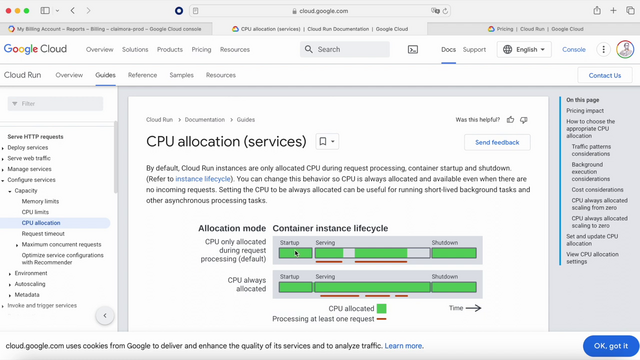Open the sidebar toggle dropdown arrow

pos(57,11)
